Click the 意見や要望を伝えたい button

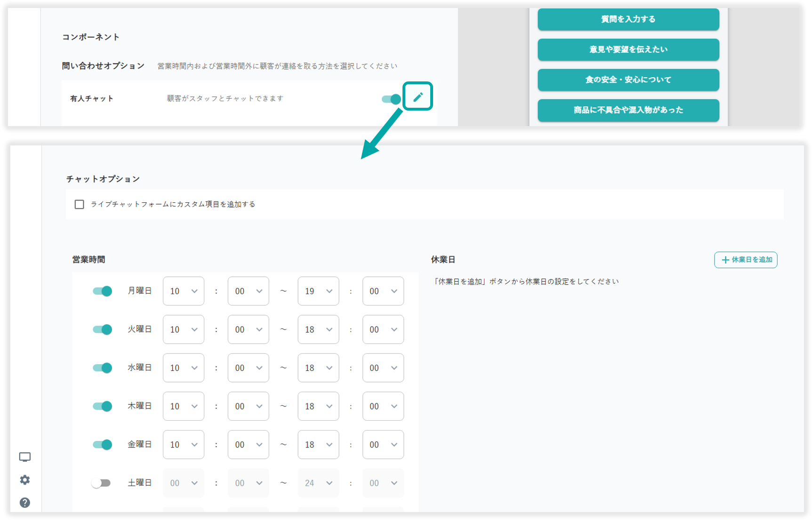[x=628, y=49]
